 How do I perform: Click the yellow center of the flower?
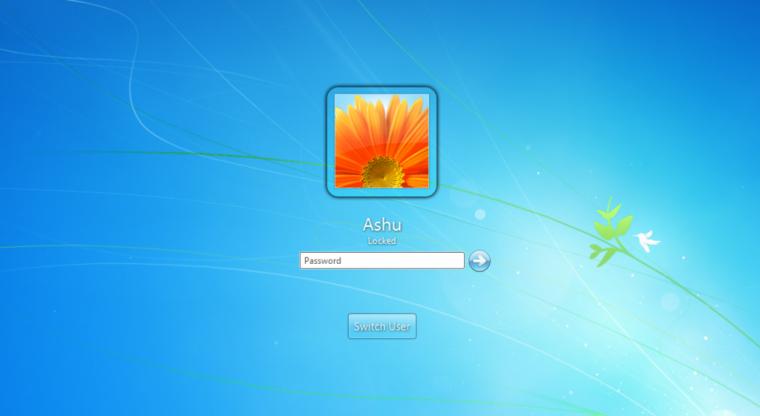pos(381,174)
